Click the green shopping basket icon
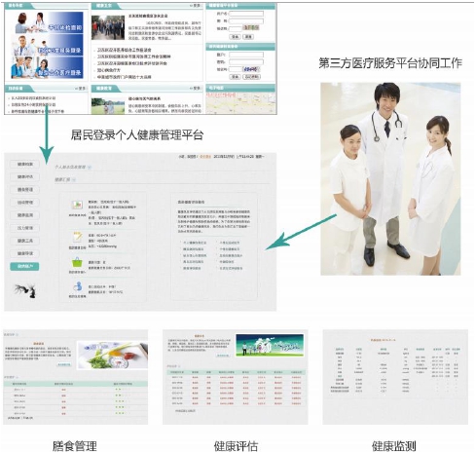Screen dimensions: 476x453 (77, 262)
